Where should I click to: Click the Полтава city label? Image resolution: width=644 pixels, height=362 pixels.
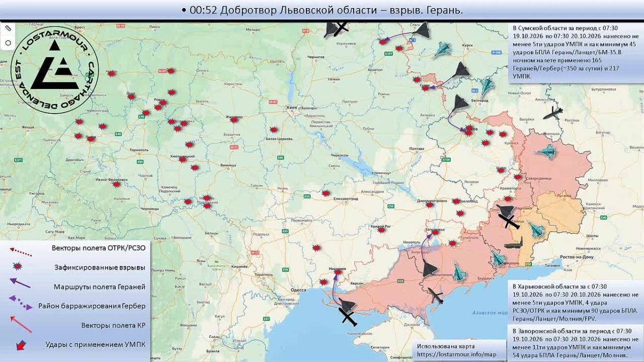(417, 148)
